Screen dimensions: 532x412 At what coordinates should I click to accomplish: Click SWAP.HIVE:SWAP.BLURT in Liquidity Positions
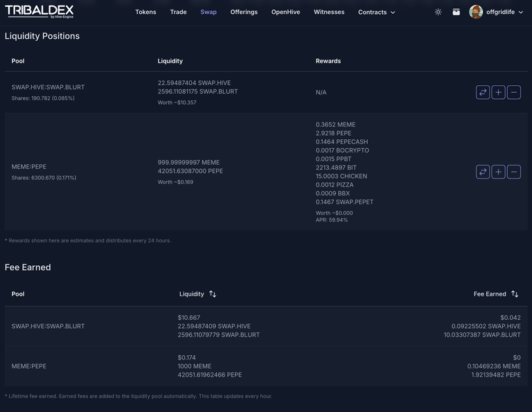(x=48, y=87)
